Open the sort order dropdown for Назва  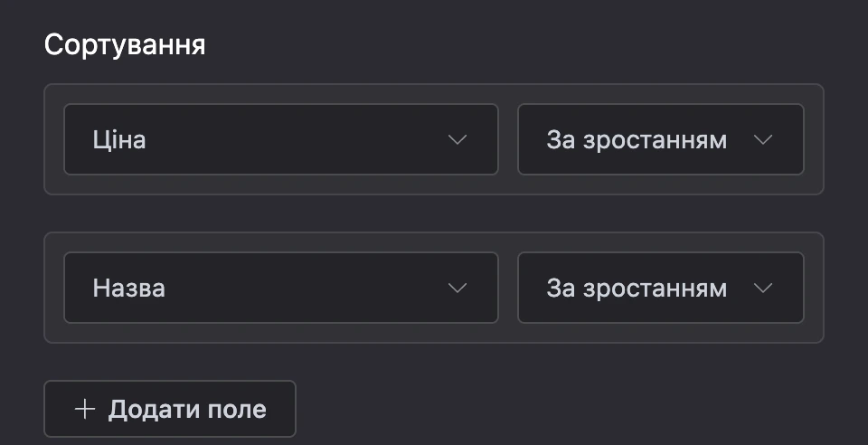pos(660,288)
